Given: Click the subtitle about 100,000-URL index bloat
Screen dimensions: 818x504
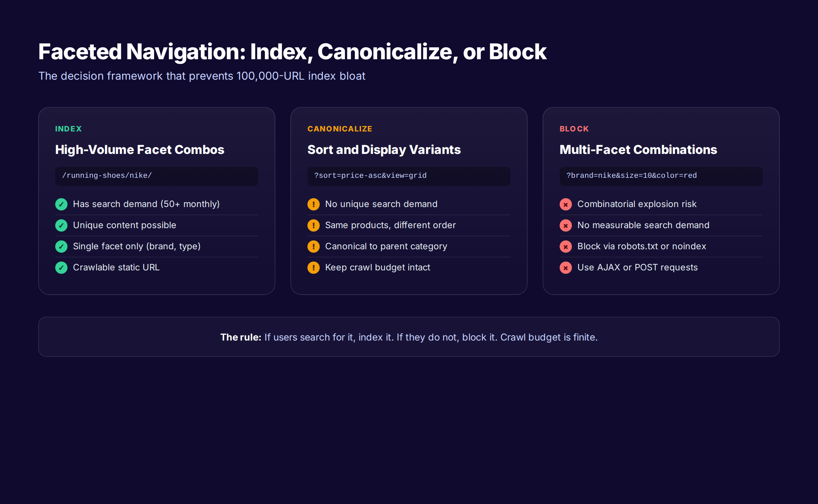Looking at the screenshot, I should [202, 76].
